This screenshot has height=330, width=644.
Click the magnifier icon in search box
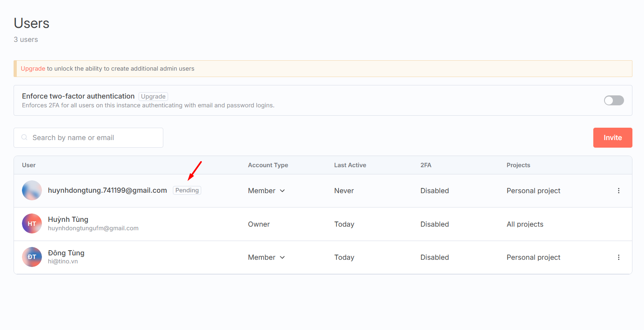(24, 137)
